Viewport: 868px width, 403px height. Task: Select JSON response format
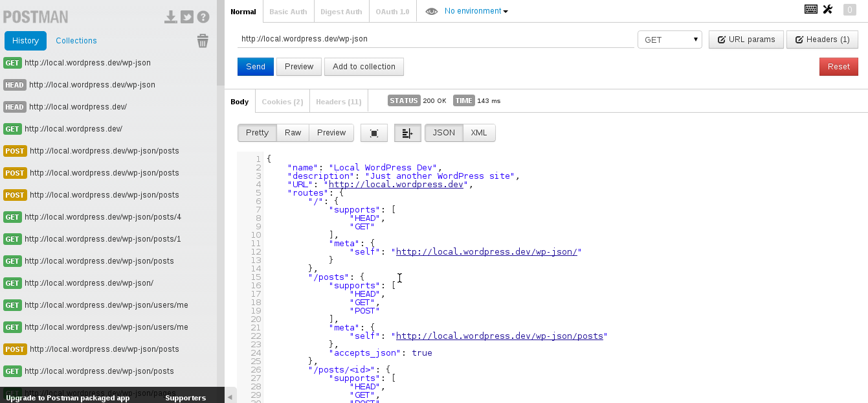tap(443, 132)
